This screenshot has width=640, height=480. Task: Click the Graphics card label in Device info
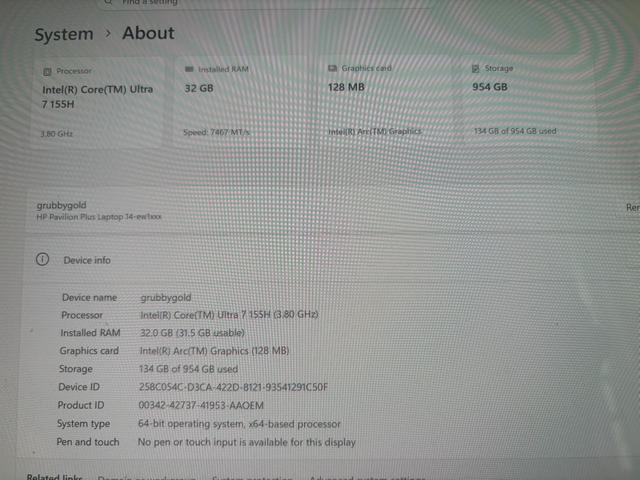click(x=89, y=351)
